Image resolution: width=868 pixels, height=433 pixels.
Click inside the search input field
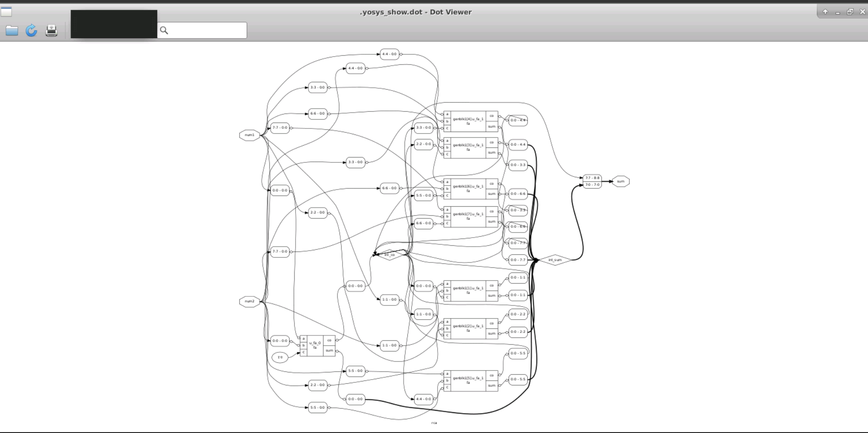(x=204, y=30)
